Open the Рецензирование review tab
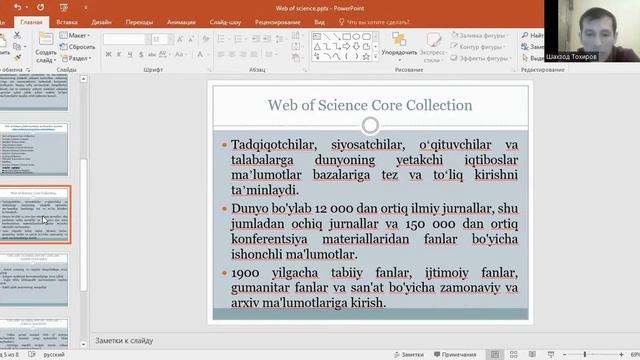 (278, 22)
